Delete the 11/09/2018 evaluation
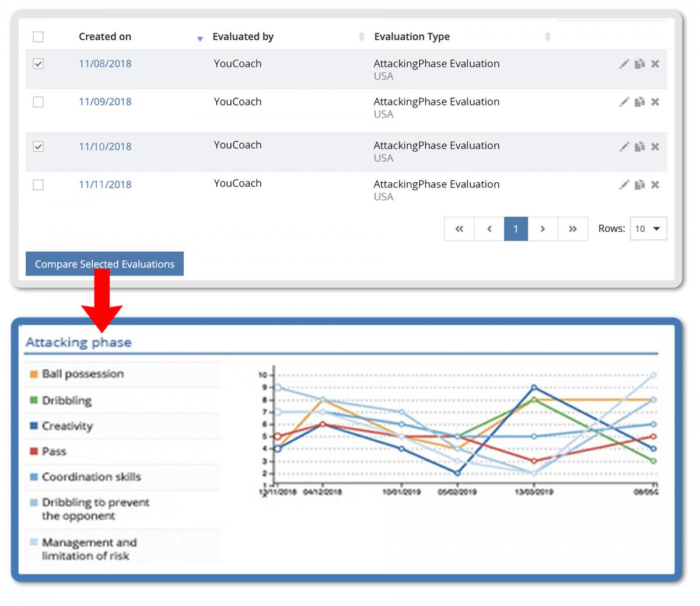Image resolution: width=700 pixels, height=606 pixels. click(x=655, y=102)
